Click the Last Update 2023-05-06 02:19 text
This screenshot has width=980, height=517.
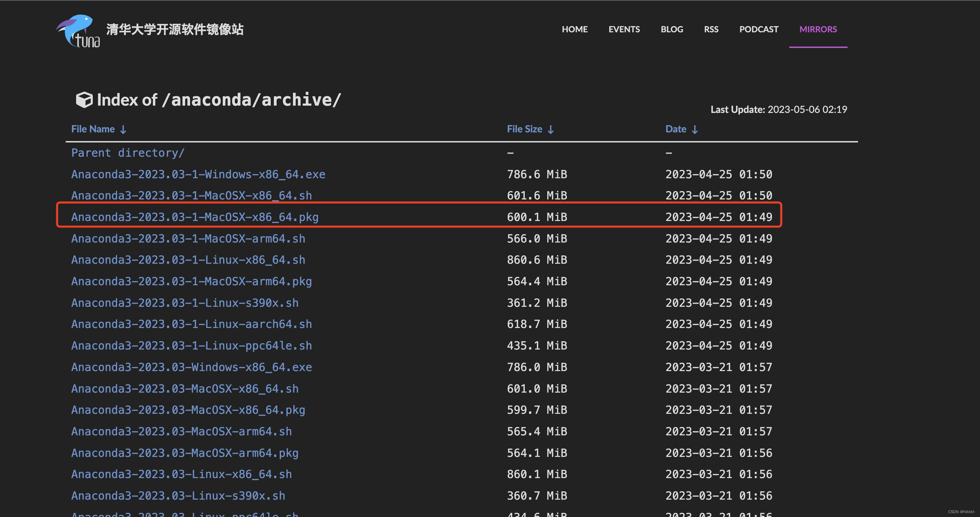click(779, 109)
